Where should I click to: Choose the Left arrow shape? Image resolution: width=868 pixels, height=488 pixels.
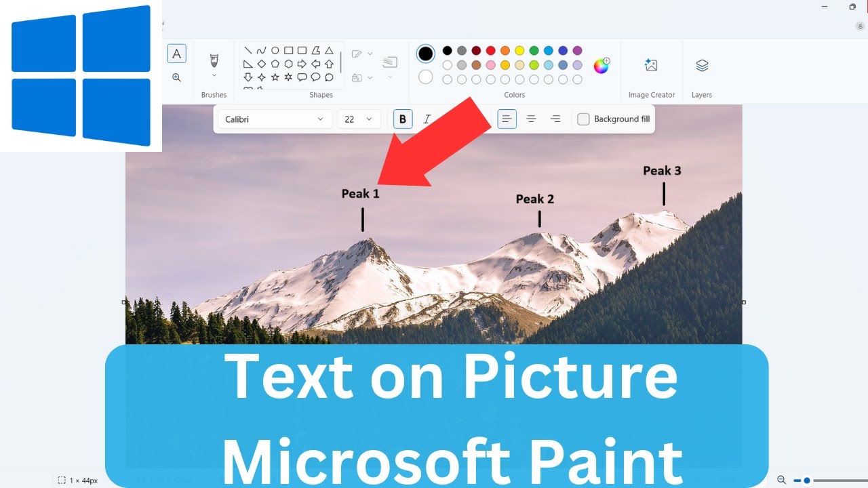[x=316, y=64]
